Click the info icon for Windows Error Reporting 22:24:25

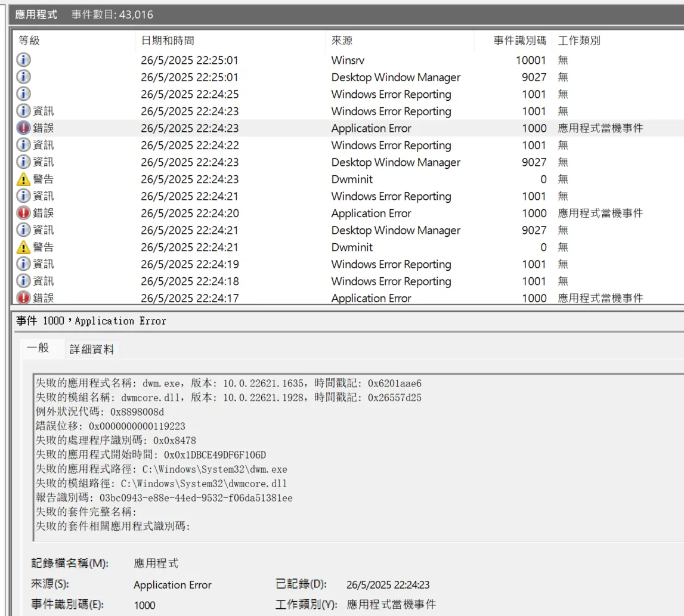coord(24,94)
